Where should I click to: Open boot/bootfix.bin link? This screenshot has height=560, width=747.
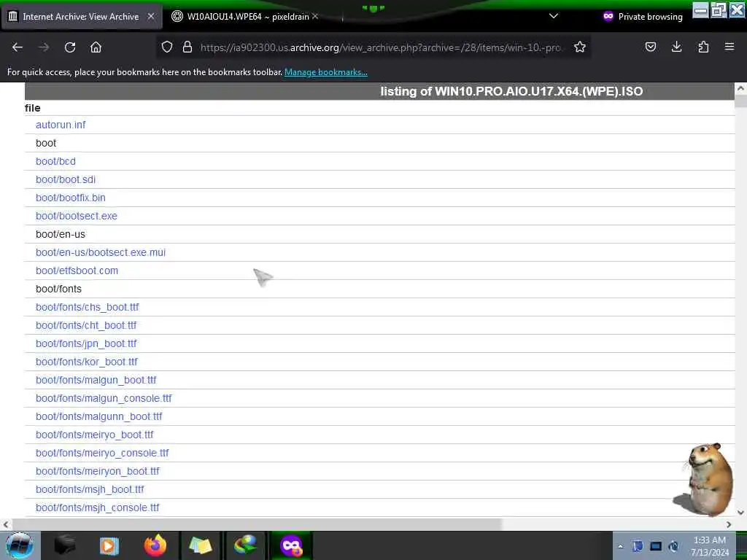(x=71, y=198)
